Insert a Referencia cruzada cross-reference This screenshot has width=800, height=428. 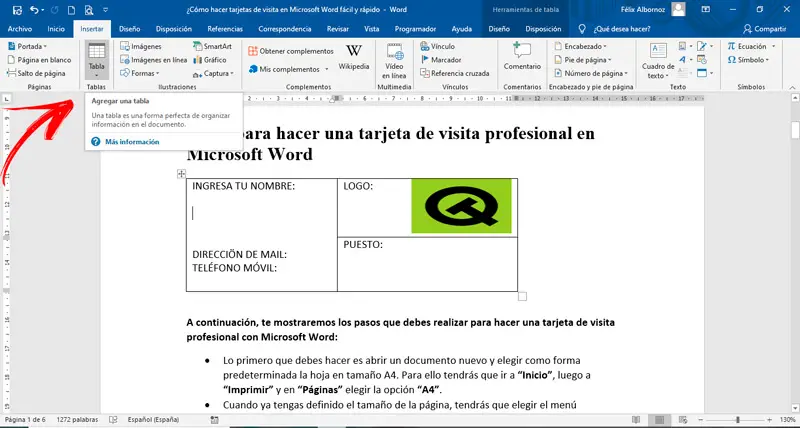click(x=454, y=73)
